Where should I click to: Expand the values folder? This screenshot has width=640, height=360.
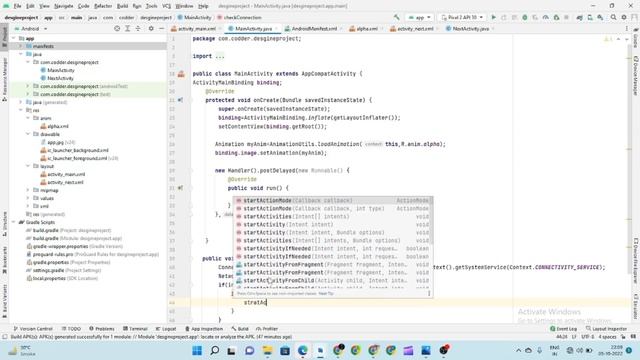click(x=28, y=198)
